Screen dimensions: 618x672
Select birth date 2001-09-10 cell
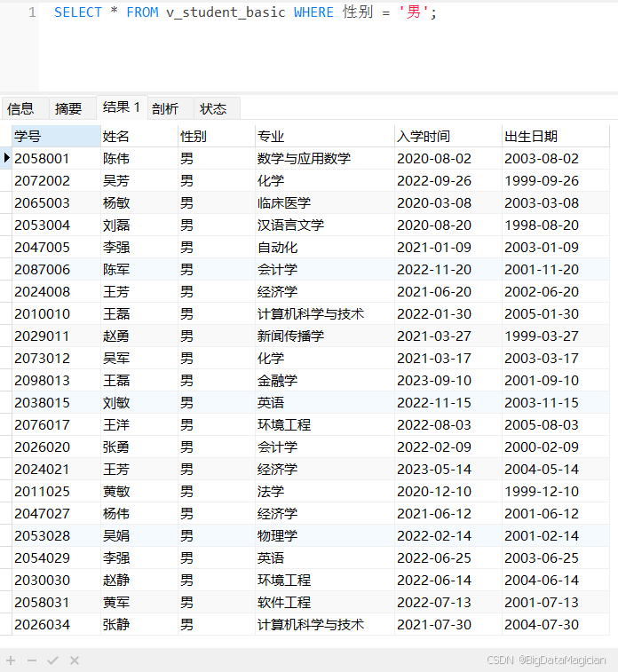(x=556, y=381)
